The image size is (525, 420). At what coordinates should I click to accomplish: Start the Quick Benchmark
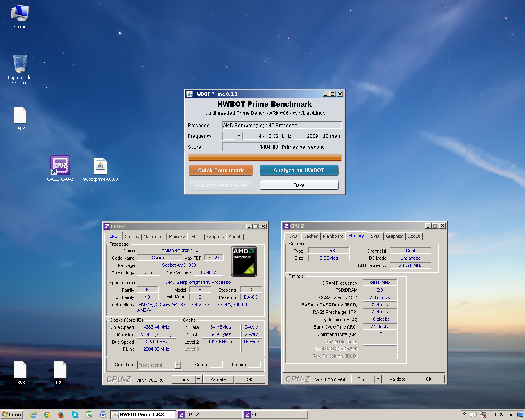tap(221, 170)
